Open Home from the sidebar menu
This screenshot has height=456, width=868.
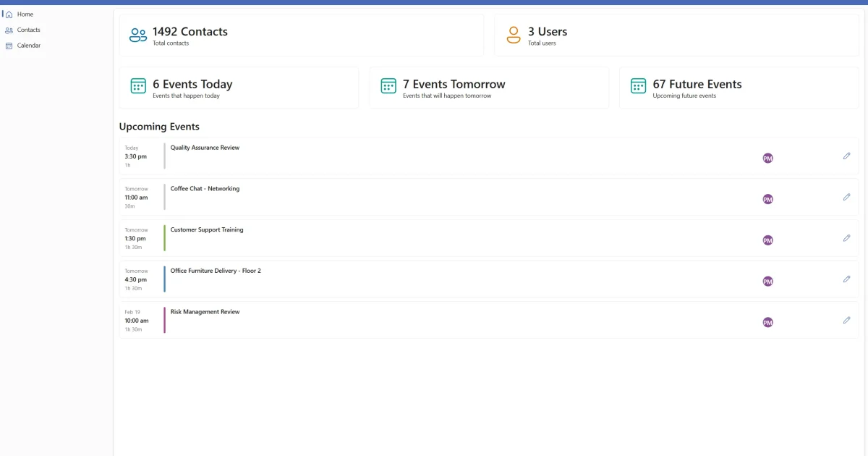click(24, 14)
